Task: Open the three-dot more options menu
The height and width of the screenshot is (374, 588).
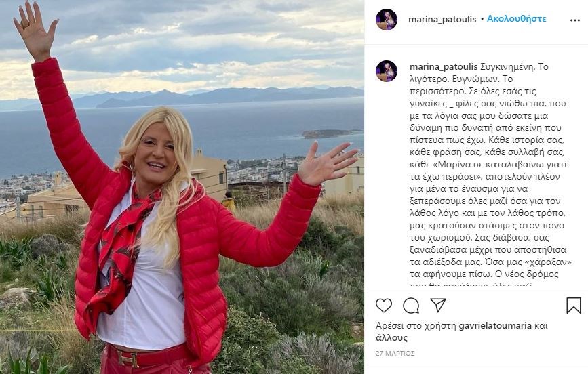Action: pos(575,20)
